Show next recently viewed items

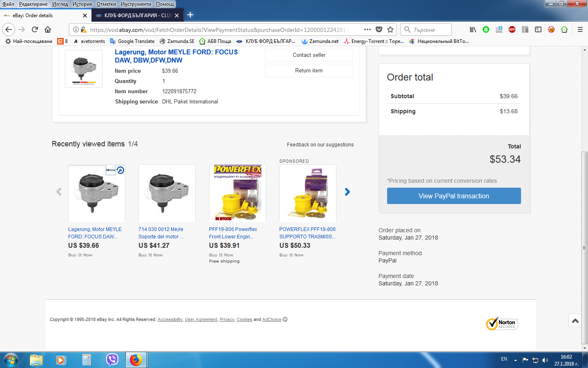(x=347, y=192)
